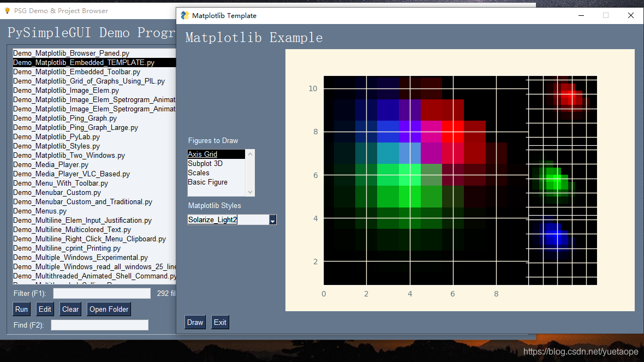Click the Draw button
The image size is (644, 362).
[x=195, y=323]
